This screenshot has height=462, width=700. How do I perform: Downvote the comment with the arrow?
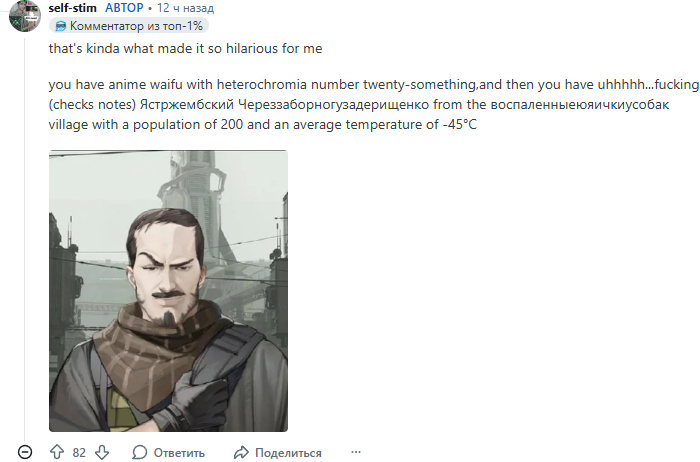[102, 452]
